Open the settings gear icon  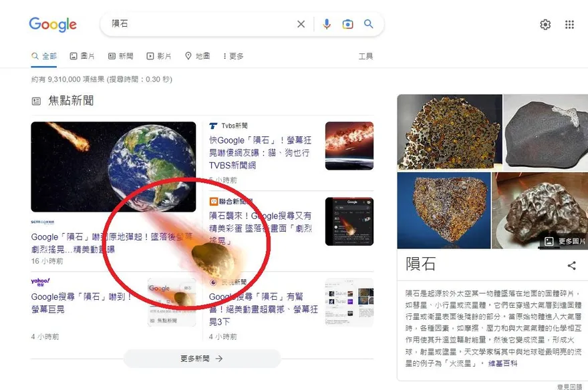545,25
